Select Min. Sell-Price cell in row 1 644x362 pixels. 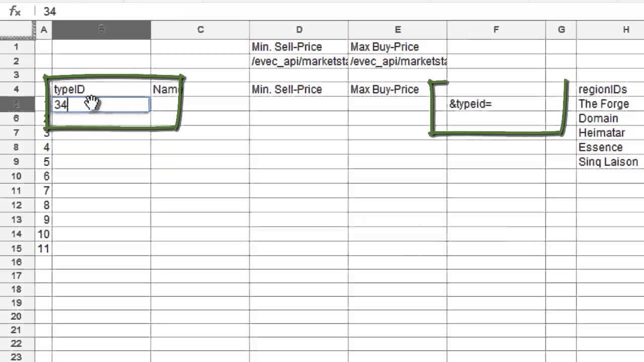(x=299, y=47)
